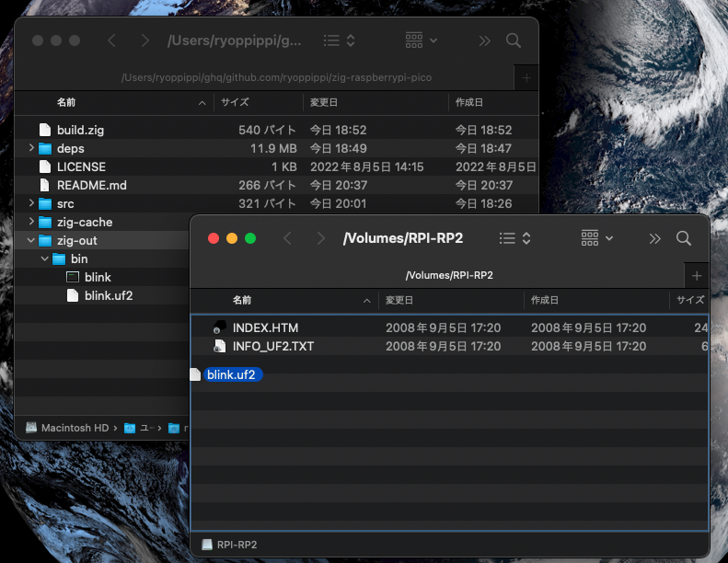Click the search icon in back Finder window

[x=514, y=40]
